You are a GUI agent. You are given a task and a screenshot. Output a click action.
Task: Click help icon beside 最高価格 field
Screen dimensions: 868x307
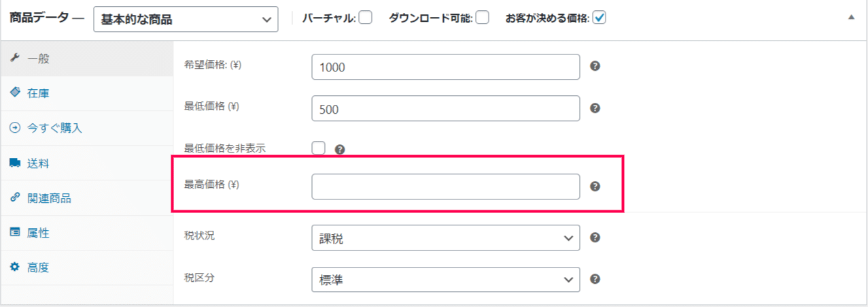pos(594,187)
